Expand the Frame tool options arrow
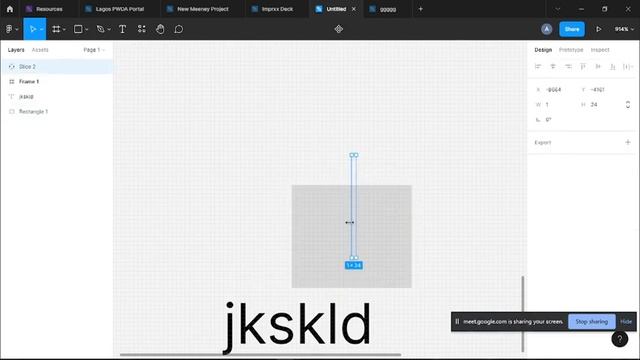Viewport: 640px width, 360px height. (64, 29)
